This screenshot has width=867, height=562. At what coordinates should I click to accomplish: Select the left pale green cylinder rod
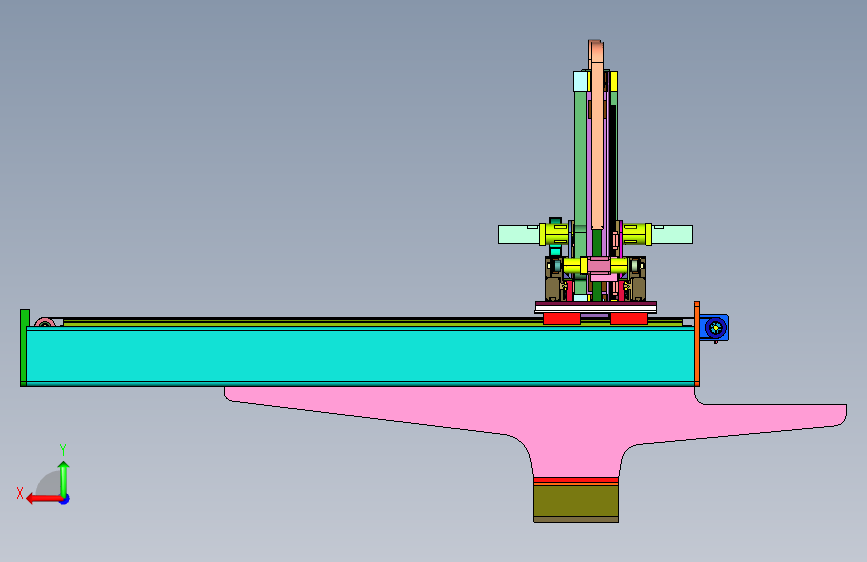pyautogui.click(x=519, y=235)
